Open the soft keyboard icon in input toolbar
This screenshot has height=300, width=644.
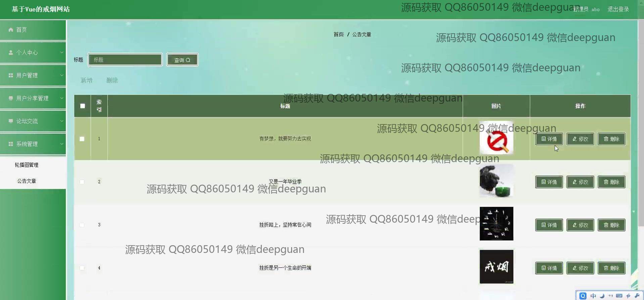[x=619, y=296]
